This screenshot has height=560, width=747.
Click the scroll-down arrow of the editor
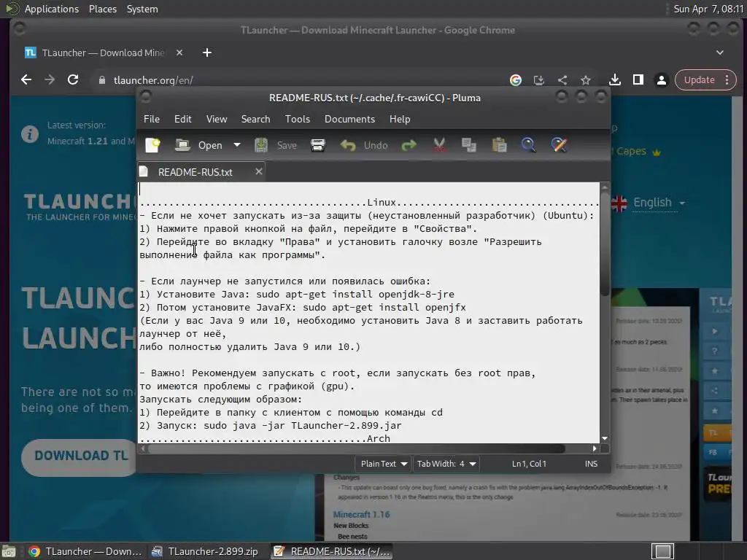[x=605, y=438]
